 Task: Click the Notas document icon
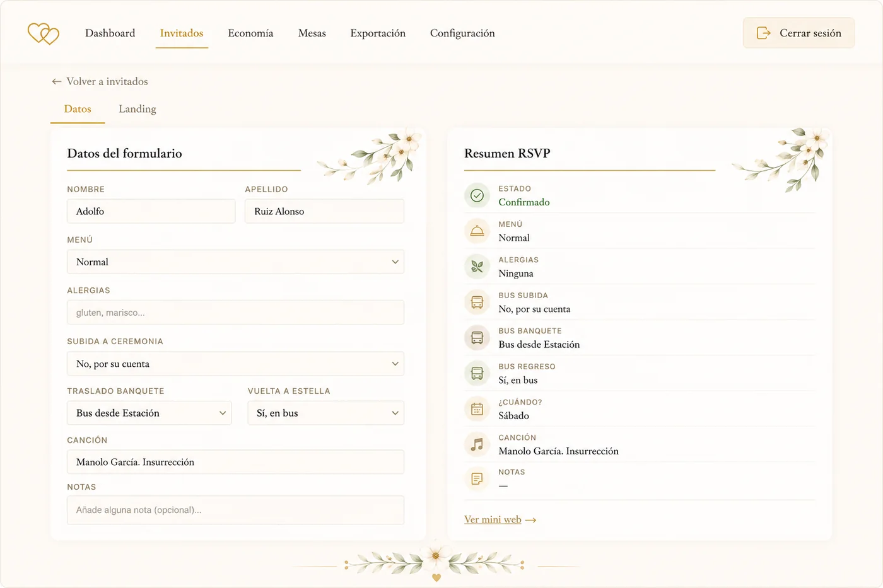477,479
